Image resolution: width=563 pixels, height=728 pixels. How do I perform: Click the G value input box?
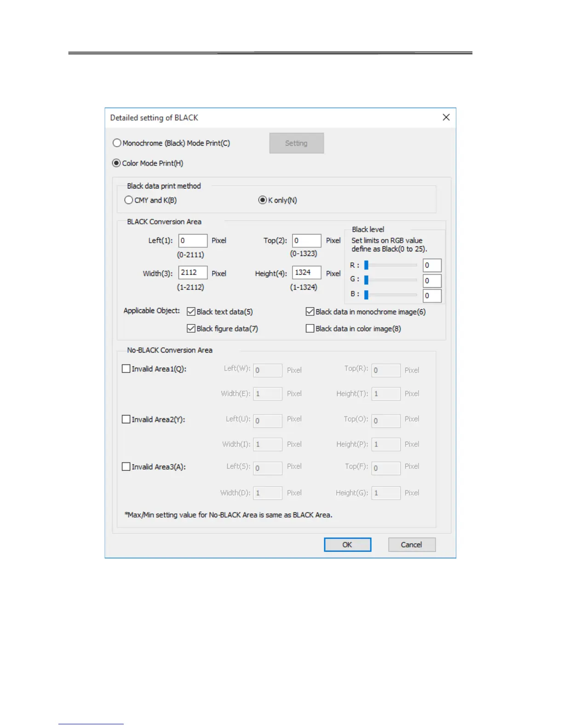[432, 280]
